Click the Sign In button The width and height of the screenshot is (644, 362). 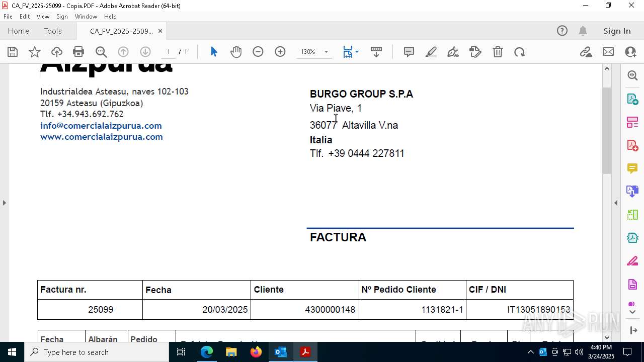pyautogui.click(x=617, y=31)
